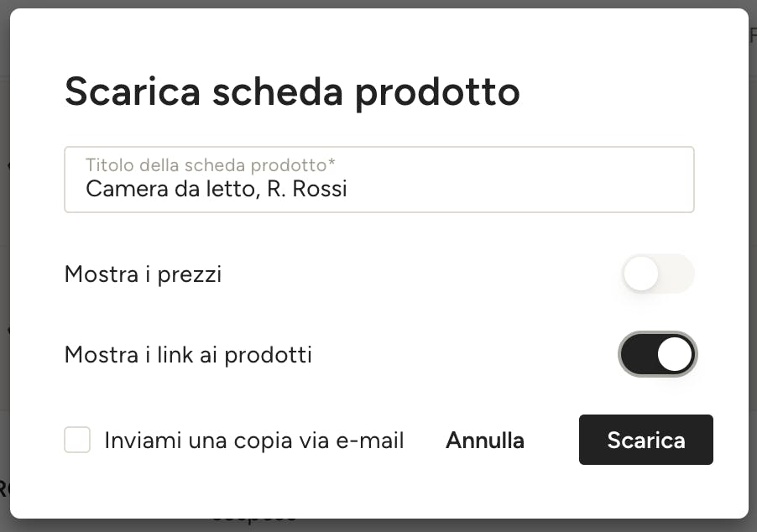Click the text Camera da letto, R. Rossi
This screenshot has width=757, height=532.
tap(217, 189)
